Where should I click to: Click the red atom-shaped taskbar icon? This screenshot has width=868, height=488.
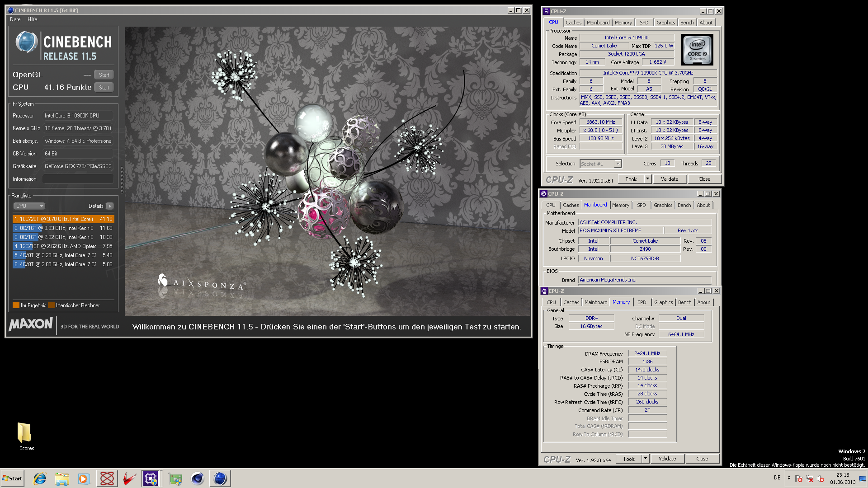pyautogui.click(x=107, y=479)
